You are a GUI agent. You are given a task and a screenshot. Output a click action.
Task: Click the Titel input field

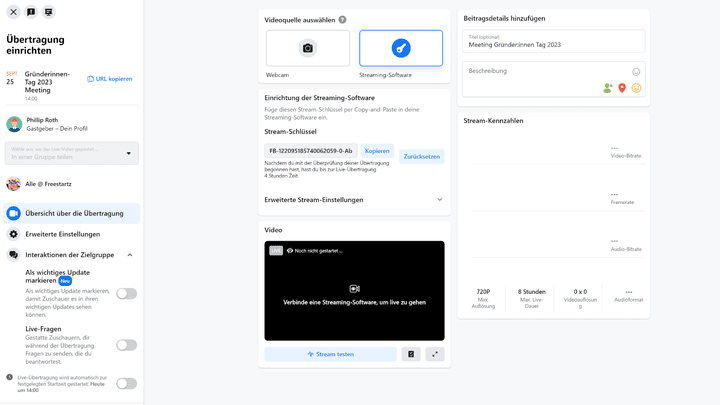(554, 41)
